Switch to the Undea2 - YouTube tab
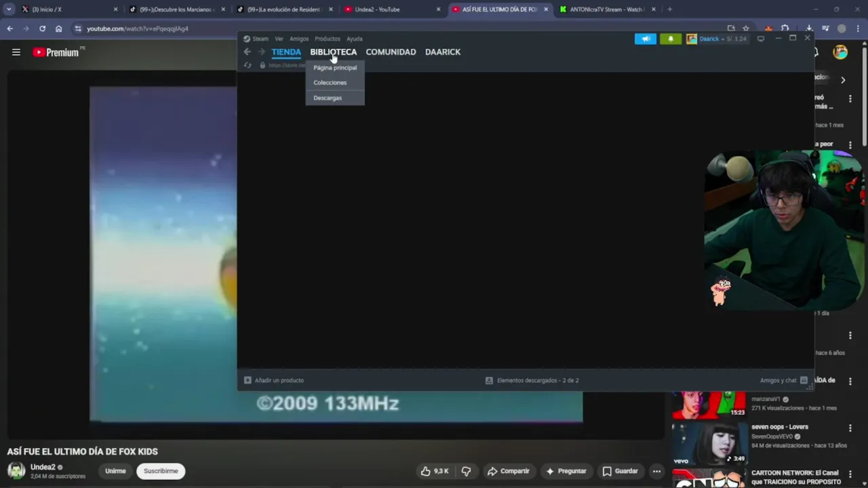This screenshot has width=868, height=488. (392, 9)
